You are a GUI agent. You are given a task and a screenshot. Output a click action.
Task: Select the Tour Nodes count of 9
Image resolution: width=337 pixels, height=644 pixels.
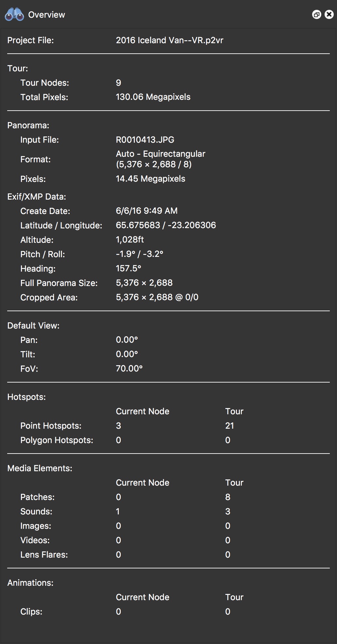pos(118,83)
